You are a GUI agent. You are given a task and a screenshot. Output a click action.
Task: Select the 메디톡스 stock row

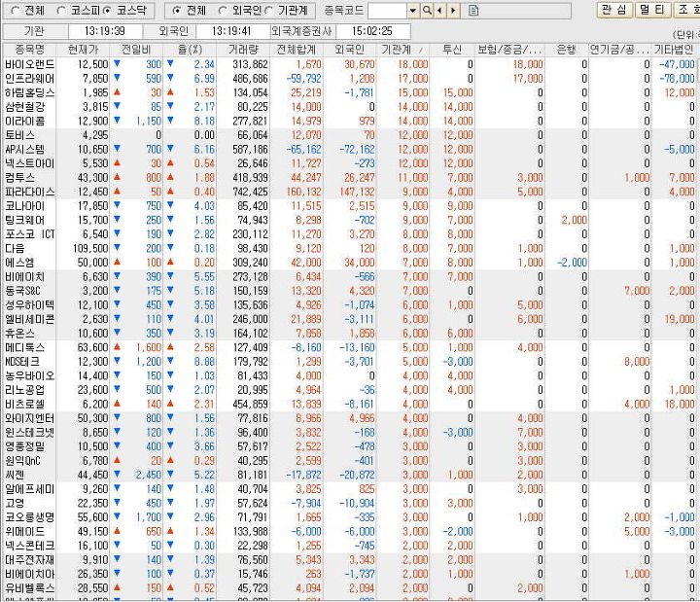point(350,347)
